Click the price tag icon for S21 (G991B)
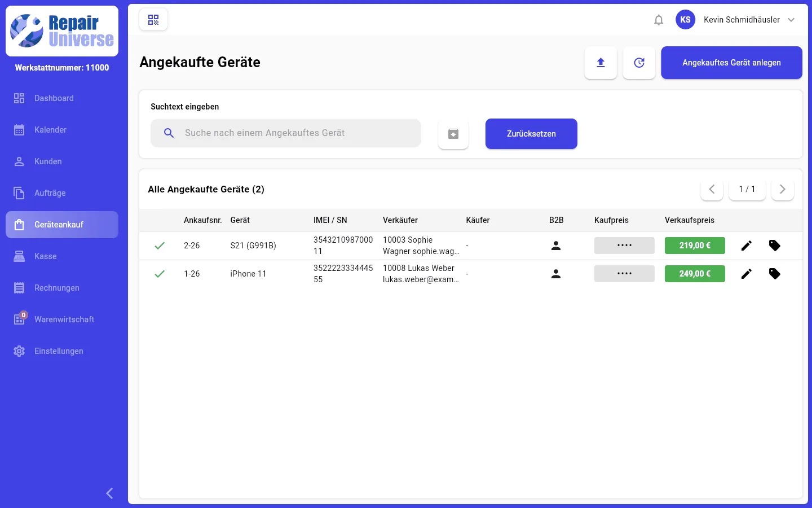 (x=775, y=246)
